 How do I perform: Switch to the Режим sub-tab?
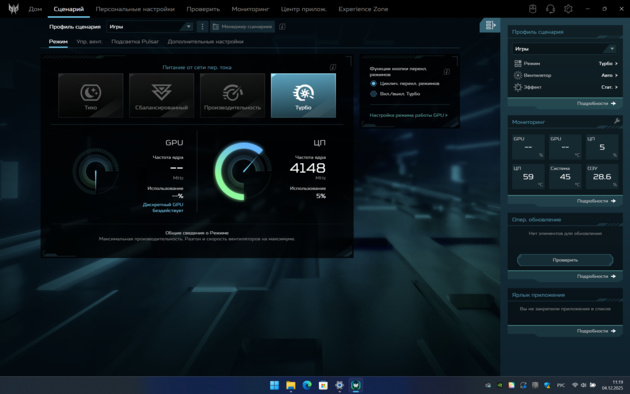(x=58, y=41)
